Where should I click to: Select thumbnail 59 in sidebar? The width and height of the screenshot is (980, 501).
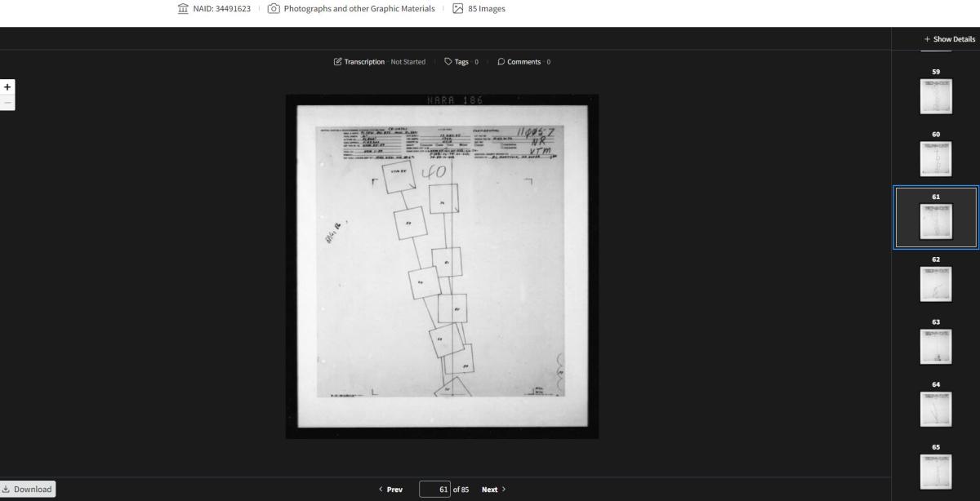coord(936,96)
